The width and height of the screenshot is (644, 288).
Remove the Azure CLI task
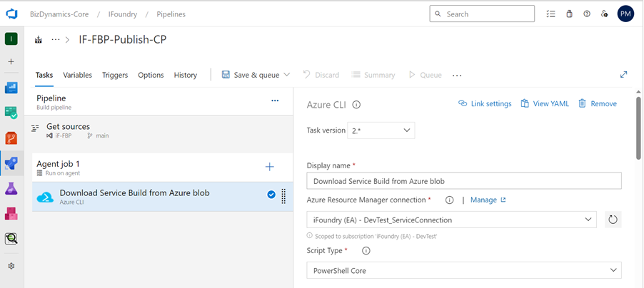(x=598, y=104)
